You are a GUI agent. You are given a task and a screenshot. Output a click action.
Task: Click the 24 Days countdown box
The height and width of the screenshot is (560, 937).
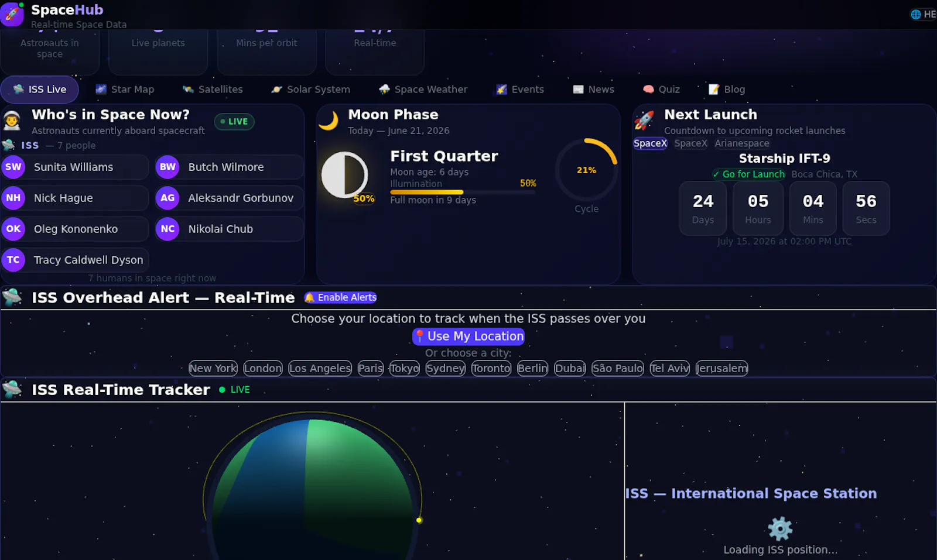(x=703, y=208)
